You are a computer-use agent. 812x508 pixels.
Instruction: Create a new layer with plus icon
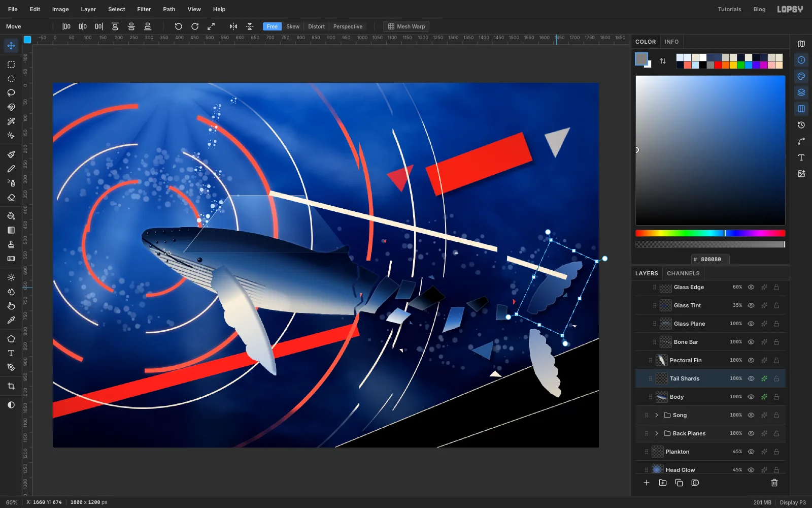(647, 483)
